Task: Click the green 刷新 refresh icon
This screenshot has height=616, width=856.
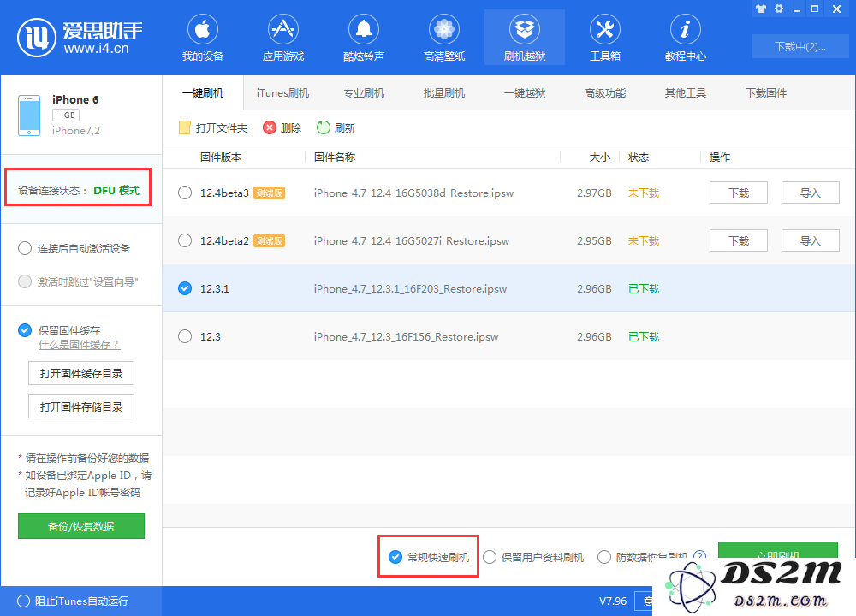Action: (x=324, y=127)
